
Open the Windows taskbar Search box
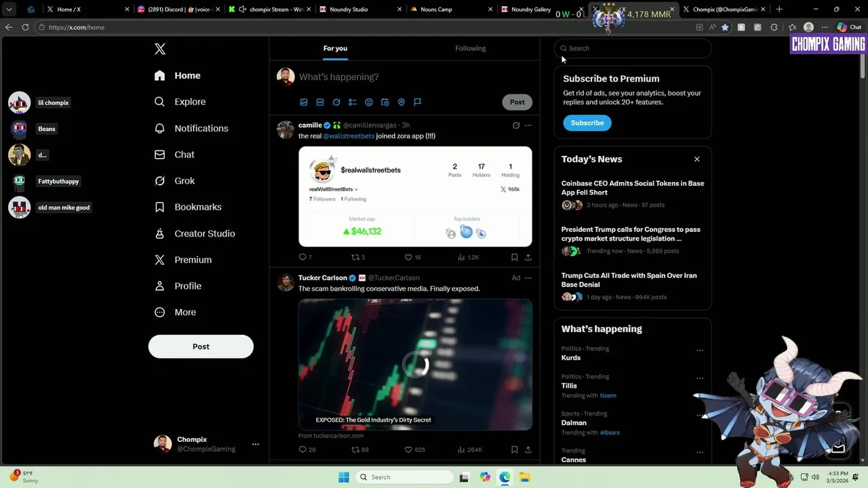pyautogui.click(x=403, y=477)
